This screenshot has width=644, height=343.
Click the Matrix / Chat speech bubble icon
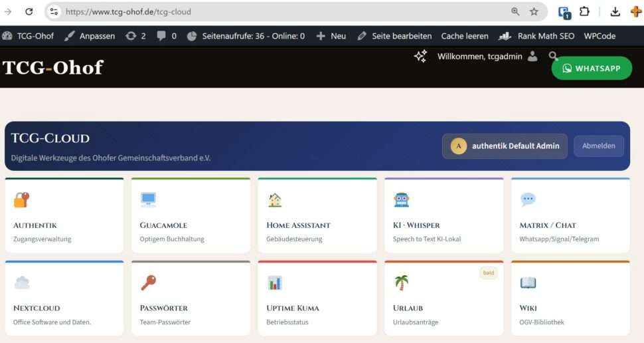(x=528, y=199)
